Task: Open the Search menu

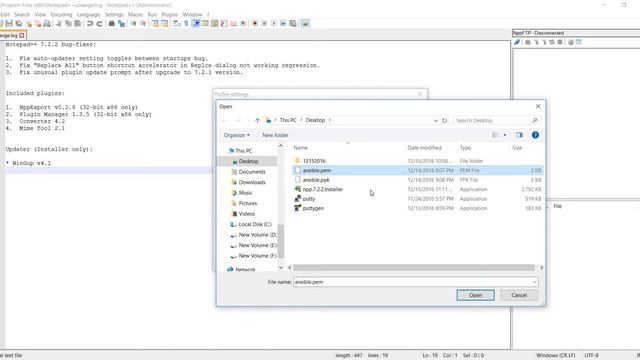Action: (x=22, y=15)
